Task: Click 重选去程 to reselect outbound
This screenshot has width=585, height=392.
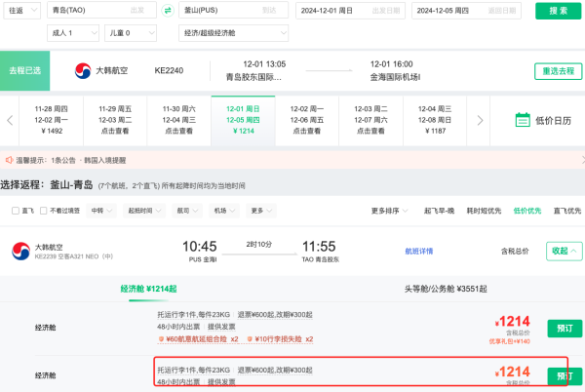Action: 558,71
